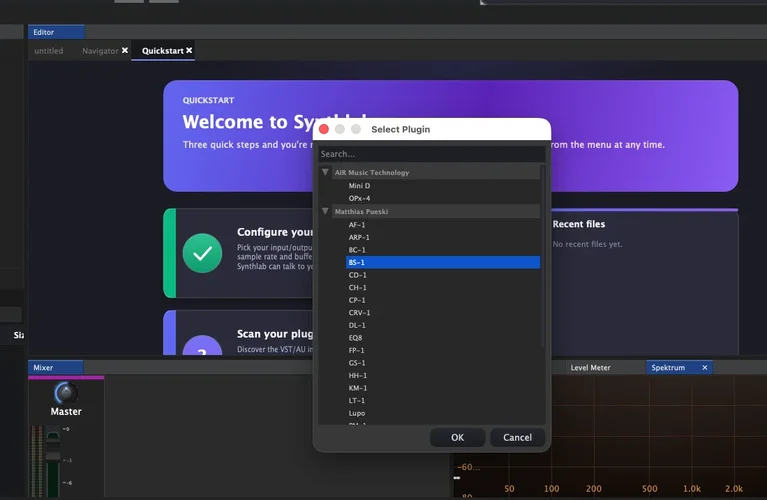Click the green checkmark on Configure step
This screenshot has height=500, width=767.
click(x=202, y=253)
